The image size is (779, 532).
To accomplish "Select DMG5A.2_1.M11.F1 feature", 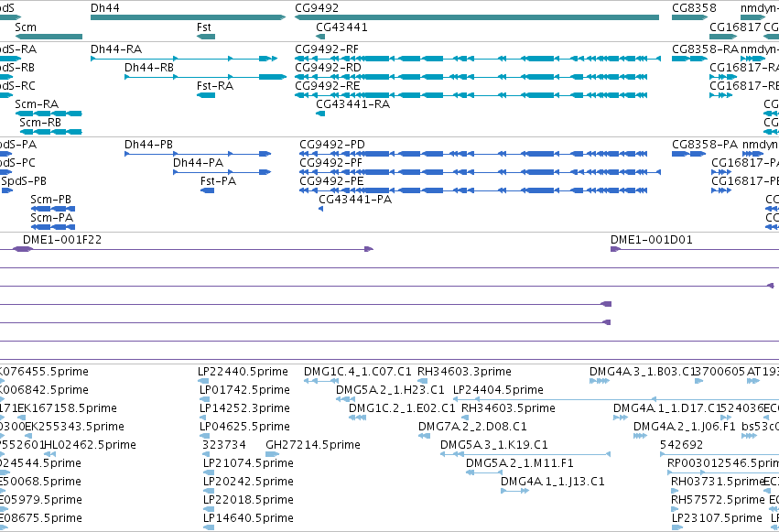I will [x=484, y=472].
